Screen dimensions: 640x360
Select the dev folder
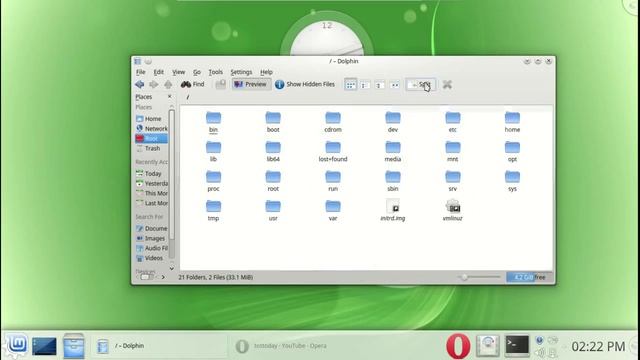click(393, 122)
